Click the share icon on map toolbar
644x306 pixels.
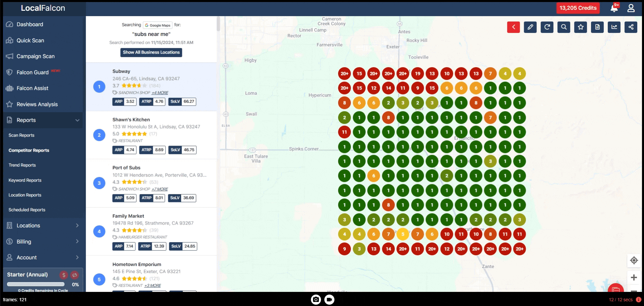tap(631, 27)
